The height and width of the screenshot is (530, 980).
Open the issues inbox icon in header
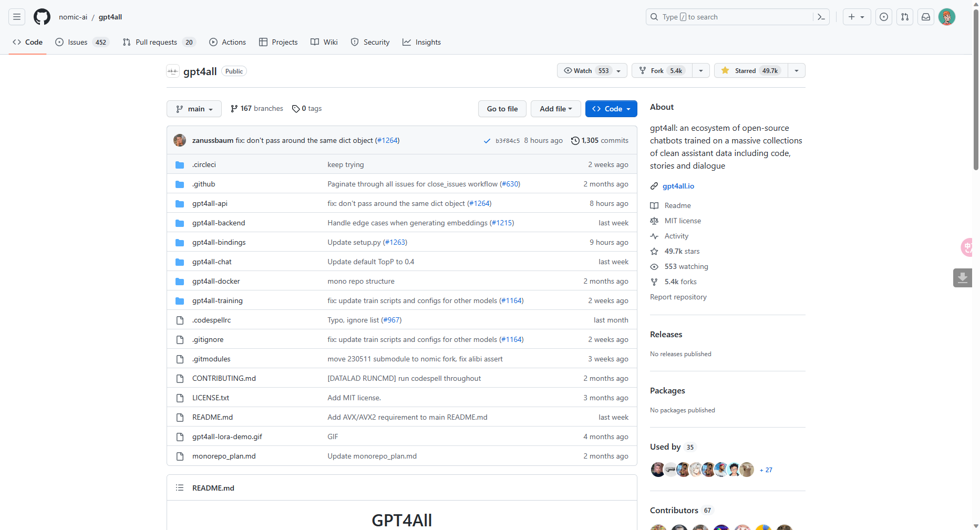click(x=884, y=17)
